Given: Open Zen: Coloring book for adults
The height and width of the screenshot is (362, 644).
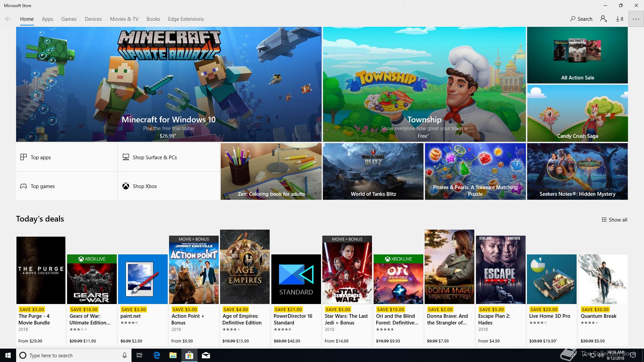Looking at the screenshot, I should 271,172.
